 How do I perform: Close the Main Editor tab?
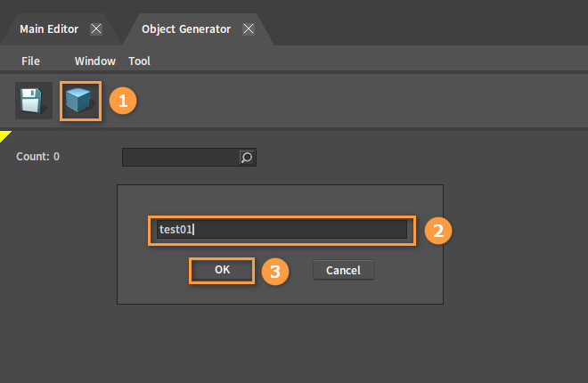click(x=96, y=29)
